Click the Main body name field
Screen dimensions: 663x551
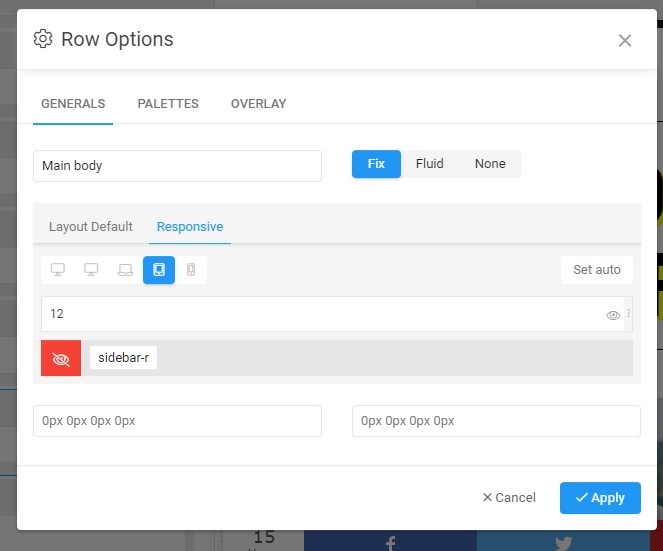[177, 166]
